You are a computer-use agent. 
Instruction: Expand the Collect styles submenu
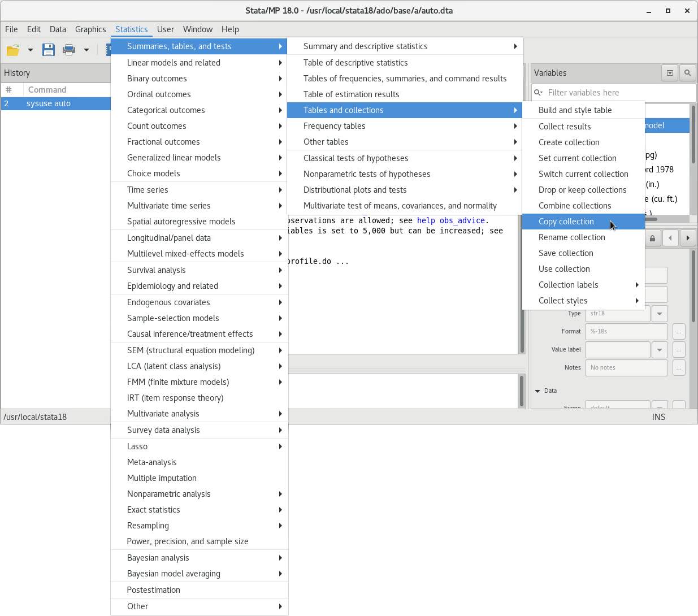583,301
